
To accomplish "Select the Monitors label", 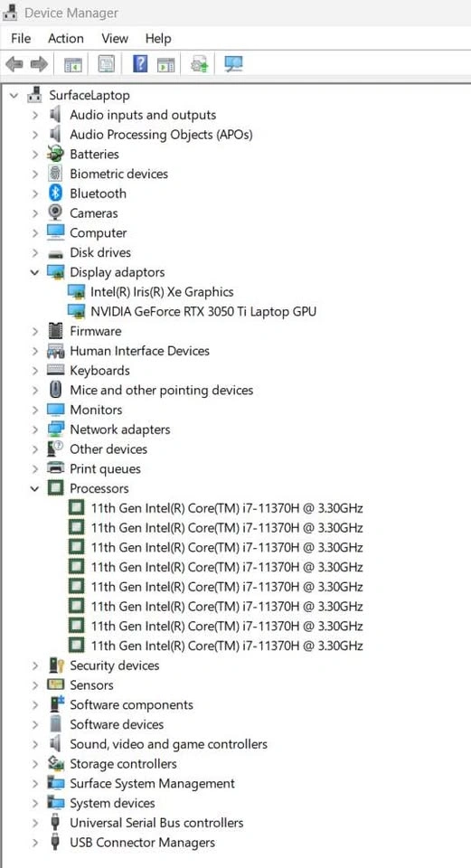I will [x=96, y=410].
